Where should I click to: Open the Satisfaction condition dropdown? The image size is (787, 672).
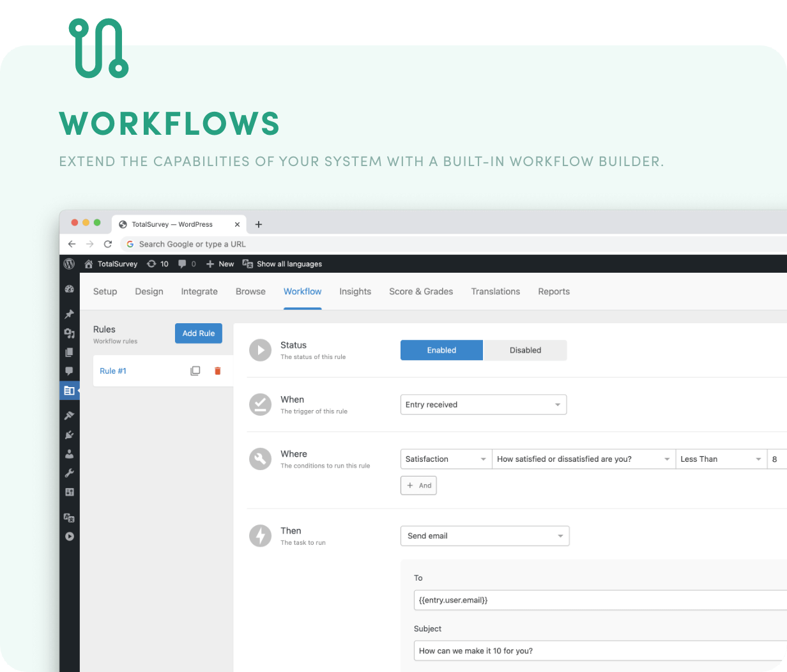click(446, 459)
